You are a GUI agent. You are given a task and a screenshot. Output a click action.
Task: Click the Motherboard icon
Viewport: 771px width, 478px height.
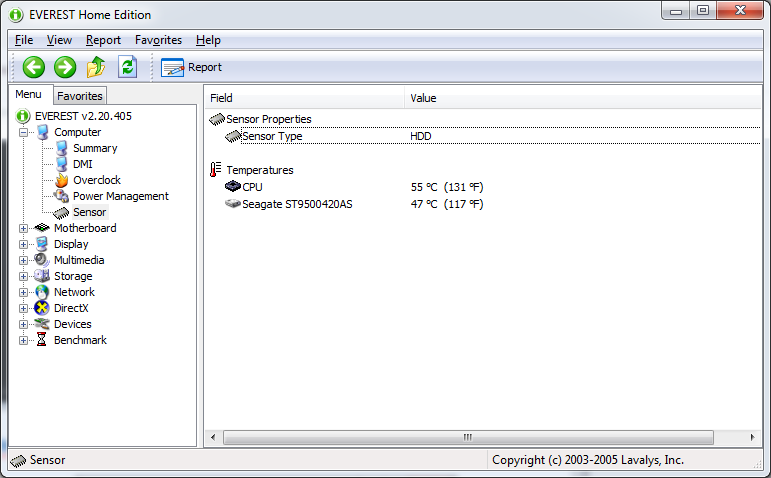click(x=42, y=228)
